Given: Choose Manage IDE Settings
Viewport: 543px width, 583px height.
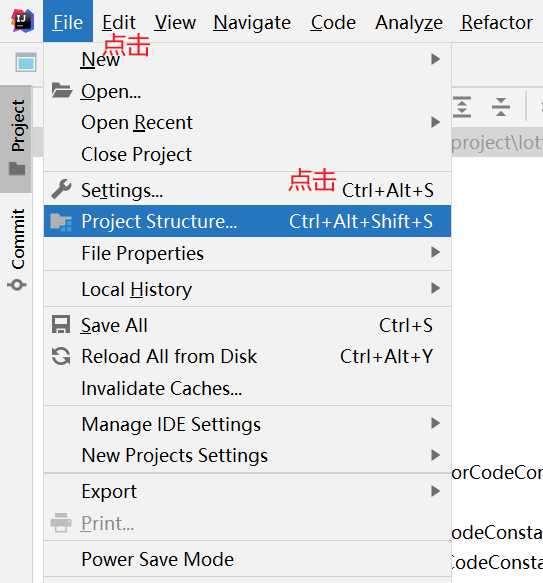Looking at the screenshot, I should point(247,424).
